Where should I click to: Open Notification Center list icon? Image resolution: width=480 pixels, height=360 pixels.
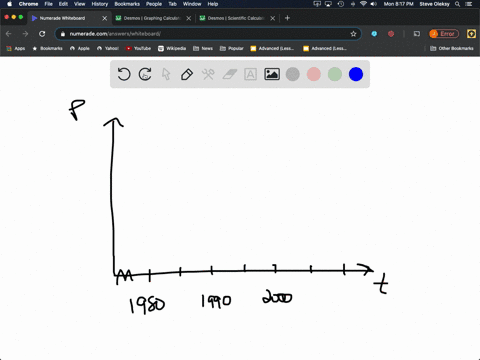point(469,4)
